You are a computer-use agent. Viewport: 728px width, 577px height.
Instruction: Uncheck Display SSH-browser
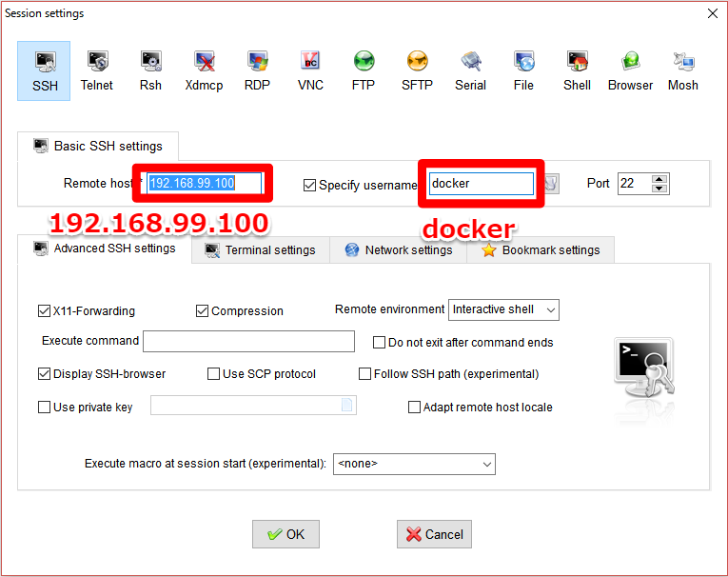44,374
